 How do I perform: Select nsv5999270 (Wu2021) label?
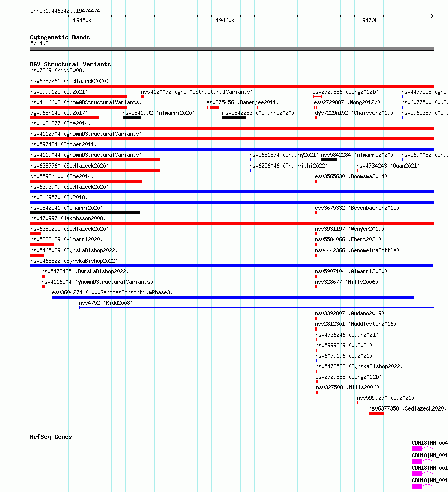click(386, 398)
